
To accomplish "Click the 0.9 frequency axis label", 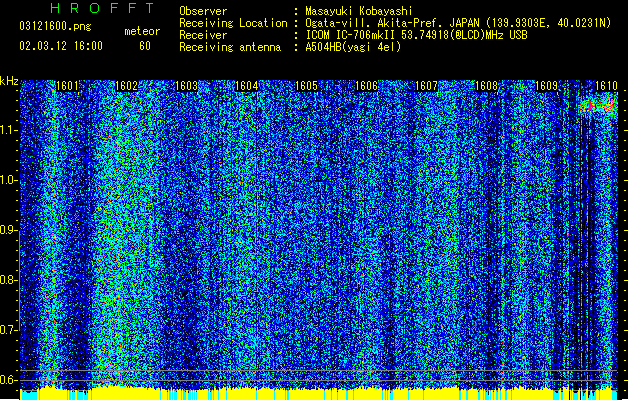I will (9, 230).
